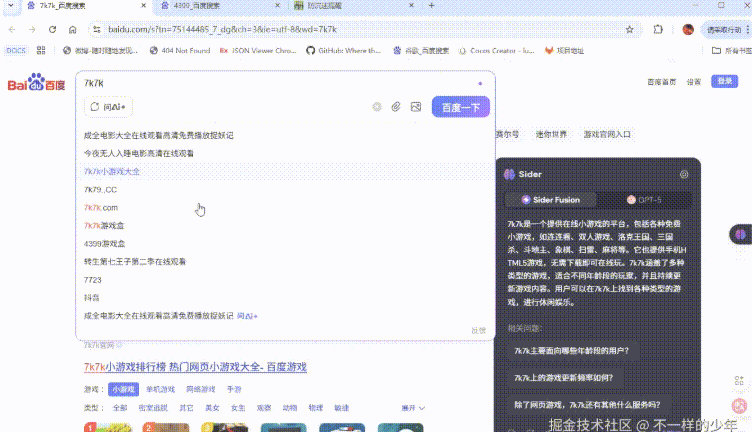Open site information icon in address bar
The height and width of the screenshot is (432, 752).
[97, 30]
